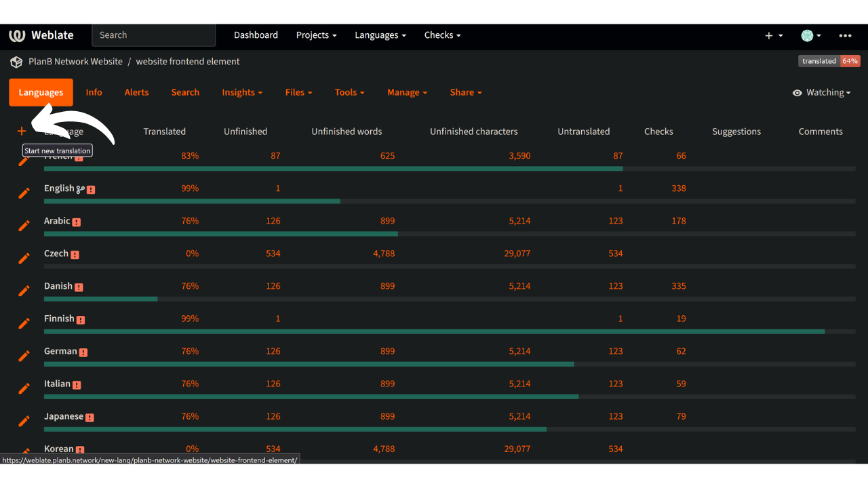Screen dimensions: 868x488
Task: Click the red alert icon beside Danish
Action: [x=79, y=287]
